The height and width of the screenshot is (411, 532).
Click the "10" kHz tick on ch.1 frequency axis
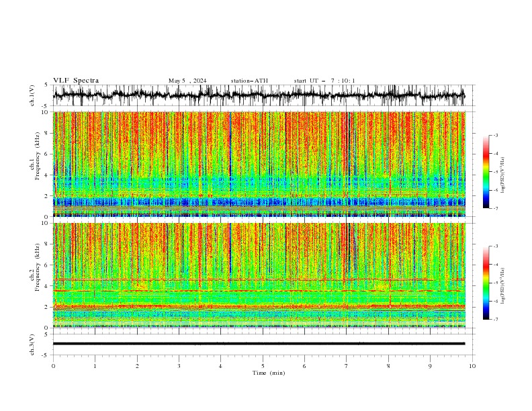[x=46, y=112]
